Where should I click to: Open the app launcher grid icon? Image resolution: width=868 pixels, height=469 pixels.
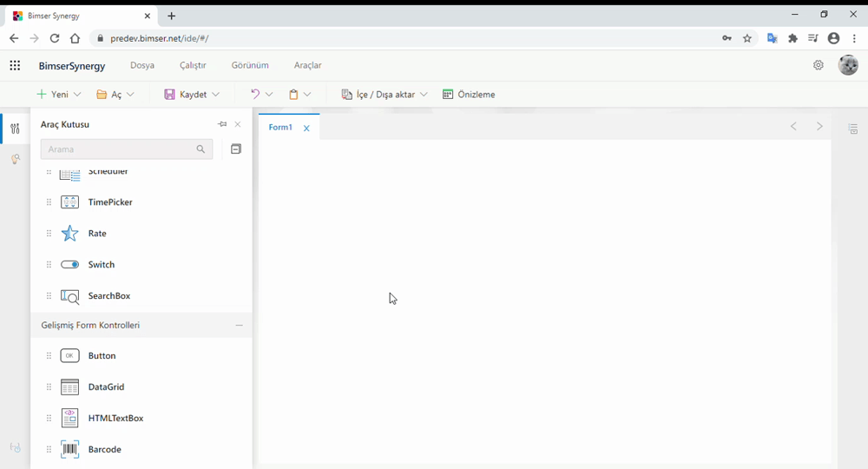click(x=15, y=65)
